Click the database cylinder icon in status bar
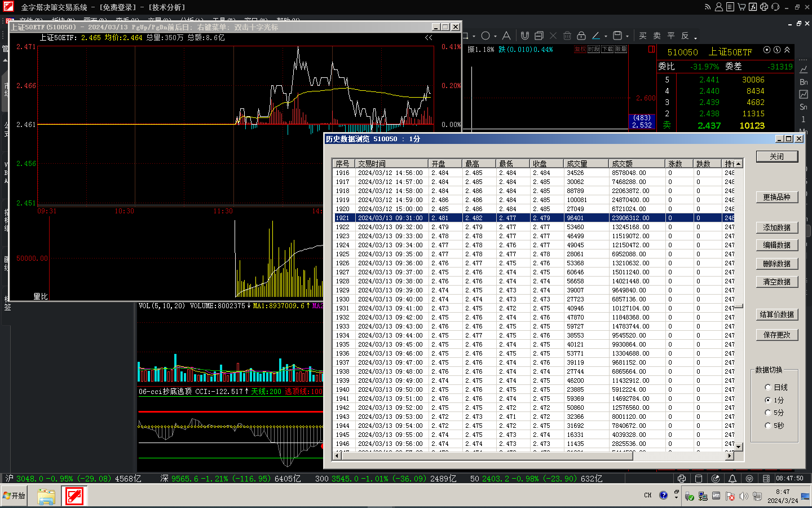 699,479
